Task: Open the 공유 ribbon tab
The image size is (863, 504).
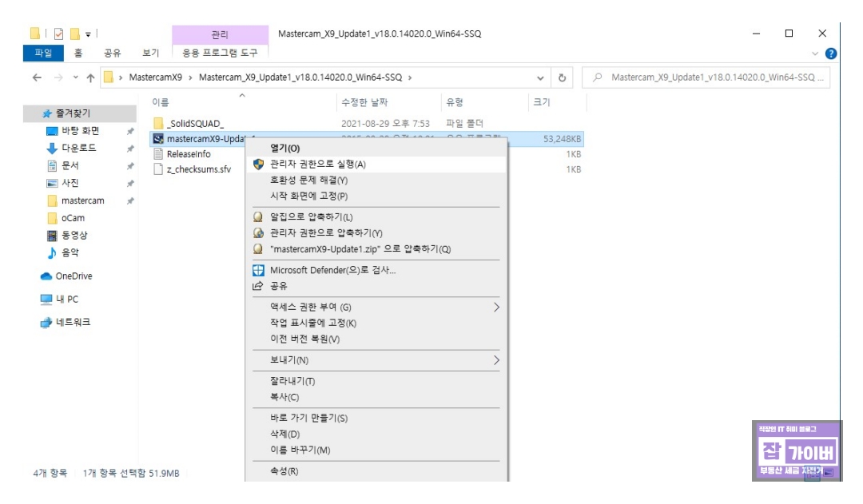Action: click(x=113, y=53)
